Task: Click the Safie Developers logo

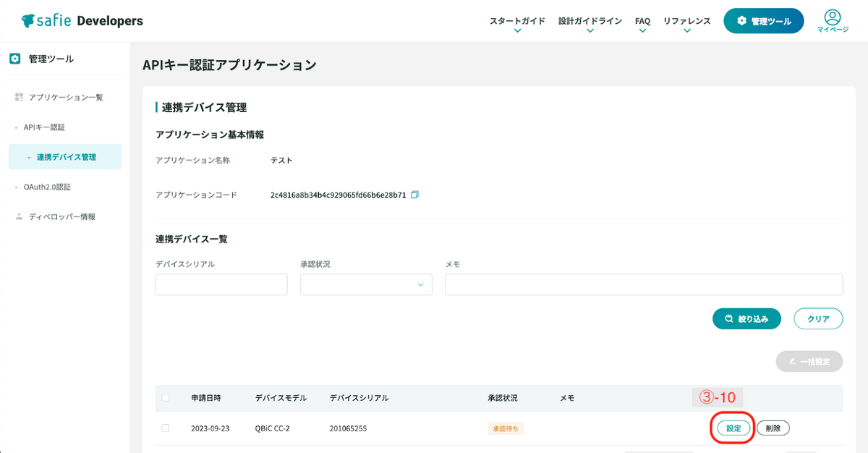Action: (82, 21)
